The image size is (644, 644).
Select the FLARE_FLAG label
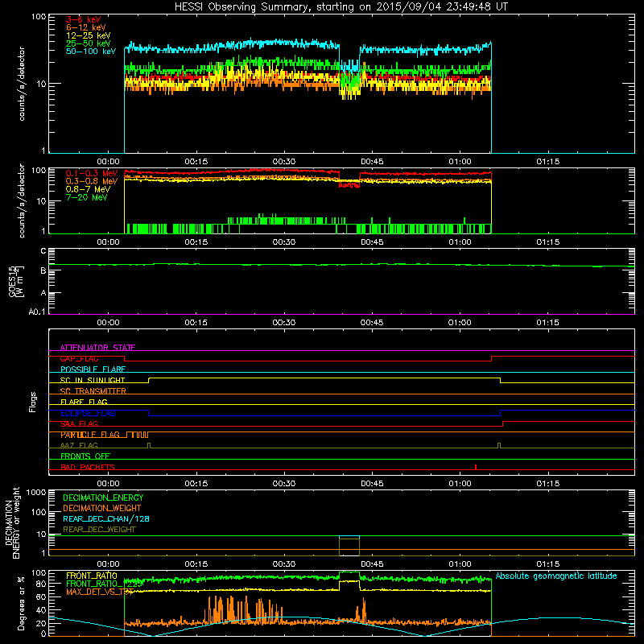pyautogui.click(x=84, y=402)
